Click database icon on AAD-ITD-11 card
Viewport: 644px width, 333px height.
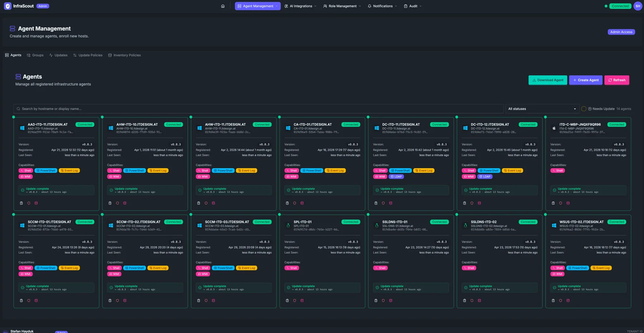pos(36,203)
